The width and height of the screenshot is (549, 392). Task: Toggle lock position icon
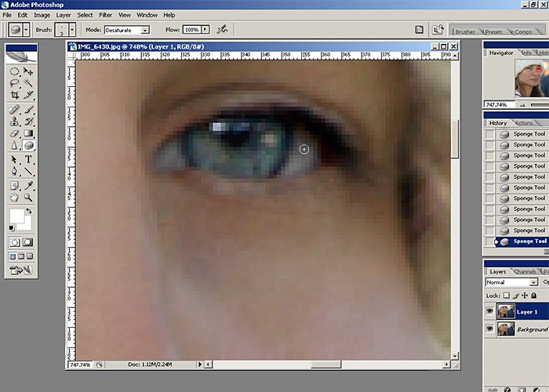(525, 296)
